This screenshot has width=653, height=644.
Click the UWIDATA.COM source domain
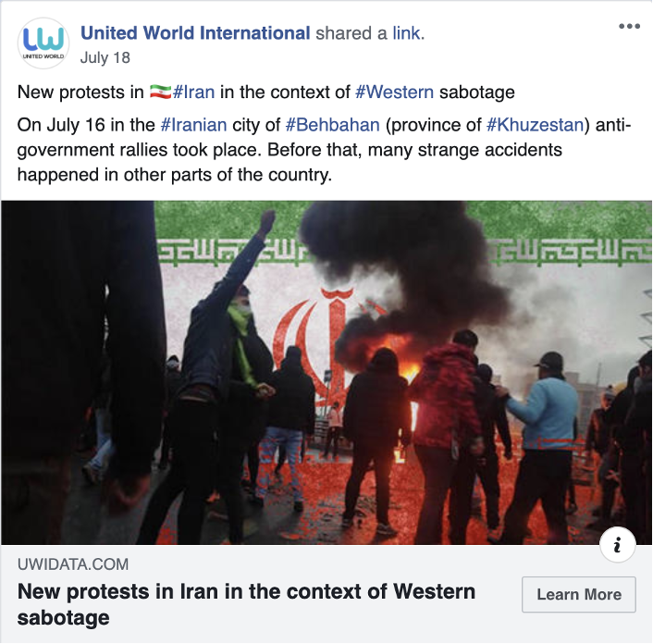pos(73,564)
